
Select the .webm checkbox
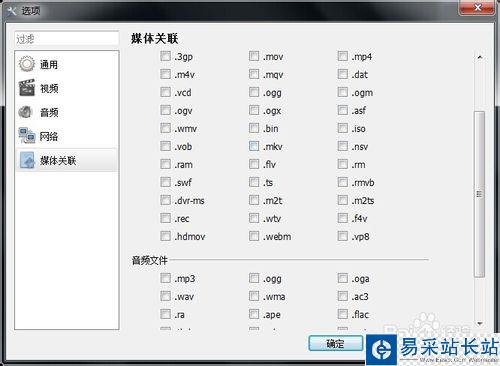[x=254, y=236]
